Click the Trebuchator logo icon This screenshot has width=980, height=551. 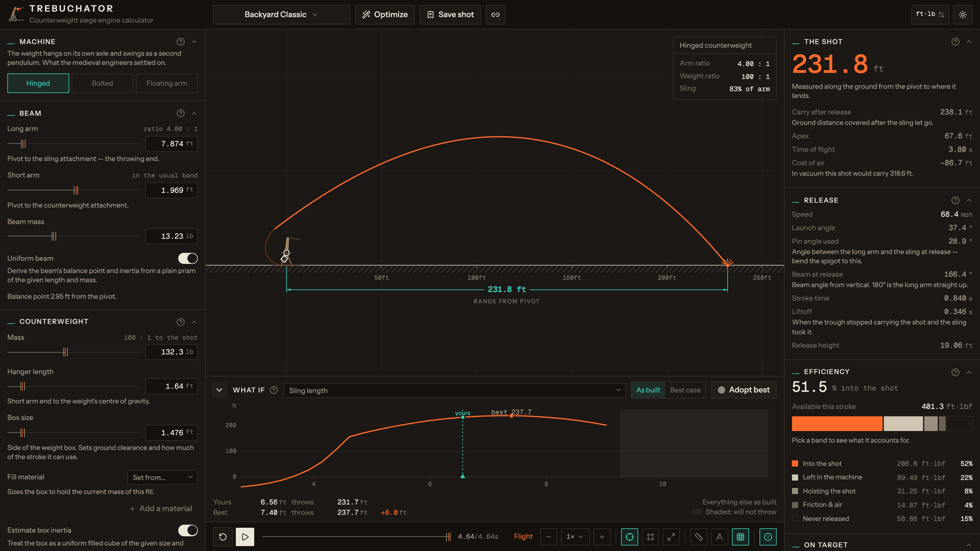click(x=15, y=14)
